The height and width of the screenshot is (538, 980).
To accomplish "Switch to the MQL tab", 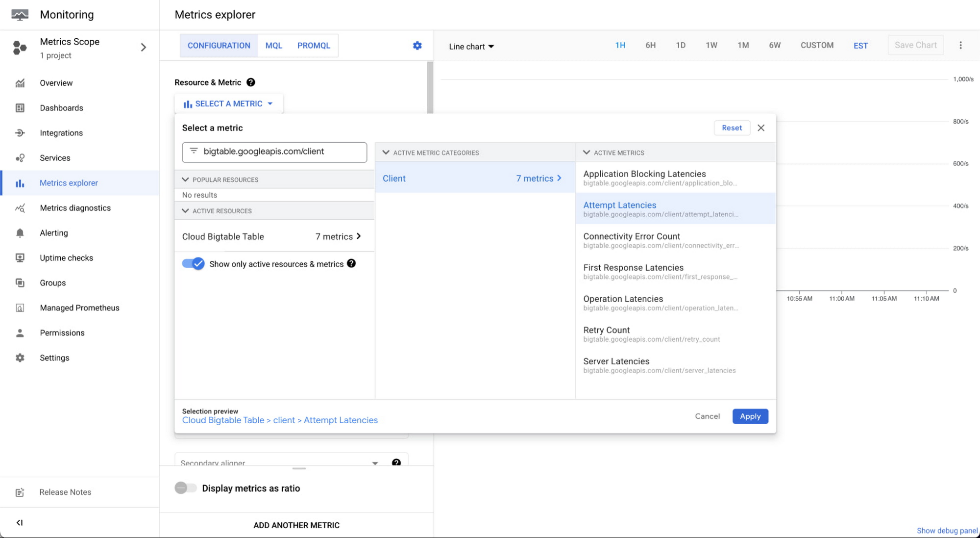I will [273, 45].
